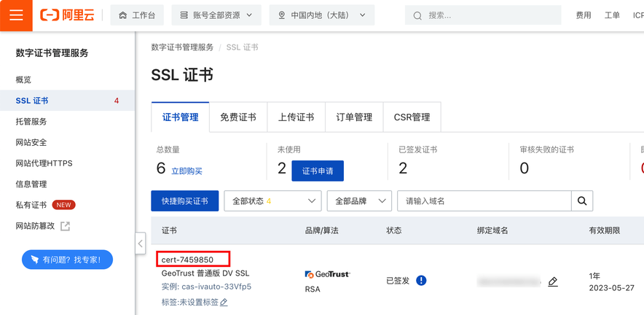Screen dimensions: 644x315
Task: Switch to the 免费证书 tab
Action: click(x=238, y=117)
